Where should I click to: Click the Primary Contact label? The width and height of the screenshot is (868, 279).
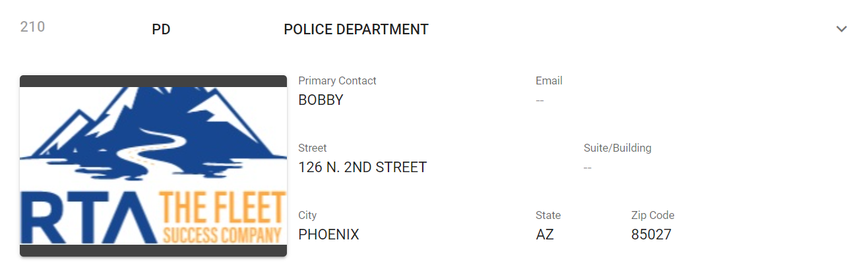coord(337,80)
